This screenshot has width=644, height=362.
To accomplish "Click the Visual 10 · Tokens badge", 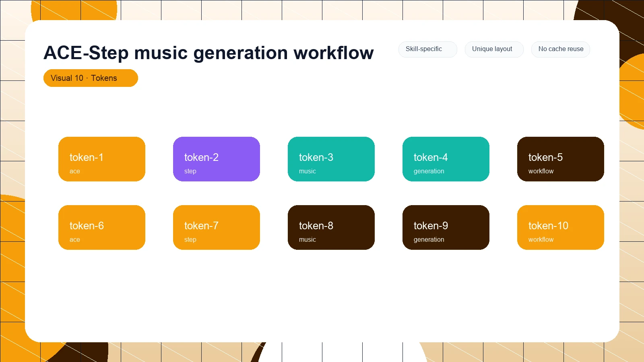I will [x=91, y=78].
